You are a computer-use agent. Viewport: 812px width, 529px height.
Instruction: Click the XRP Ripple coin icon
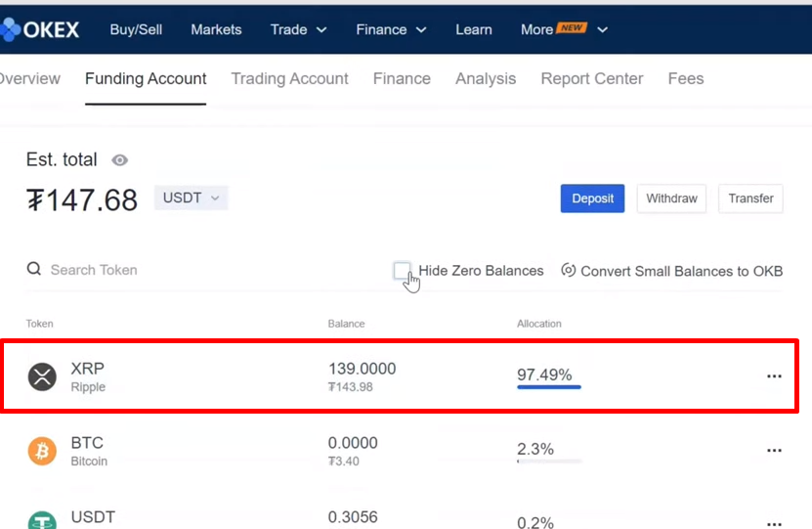point(42,376)
